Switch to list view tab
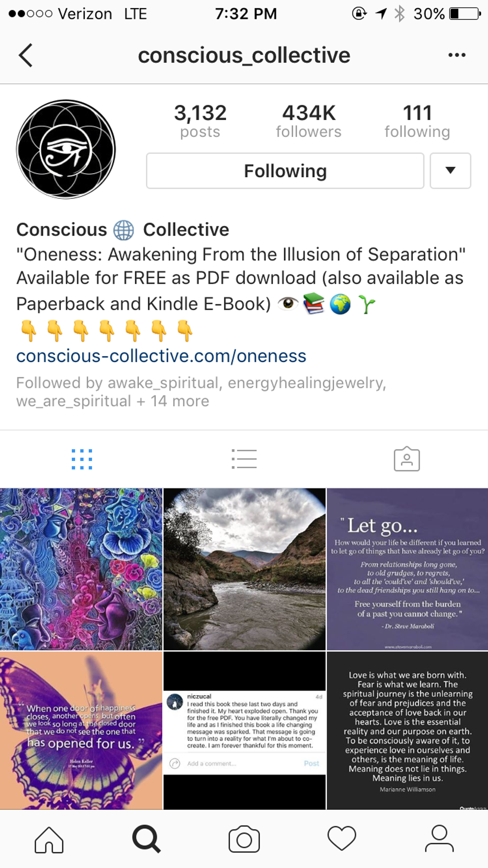 (244, 459)
